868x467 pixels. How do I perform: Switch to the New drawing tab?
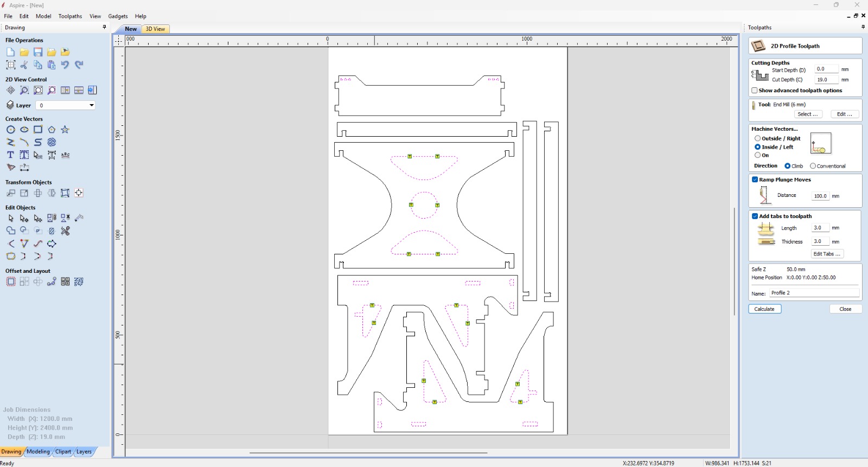(131, 29)
